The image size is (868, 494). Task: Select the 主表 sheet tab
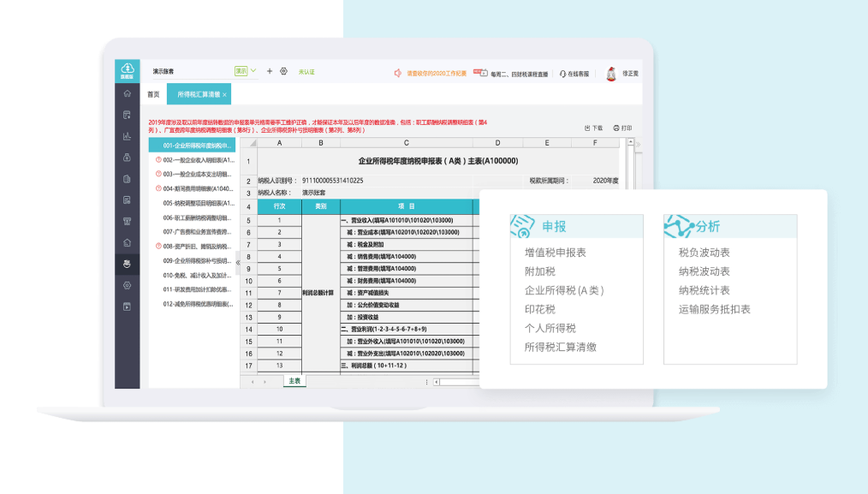point(294,381)
